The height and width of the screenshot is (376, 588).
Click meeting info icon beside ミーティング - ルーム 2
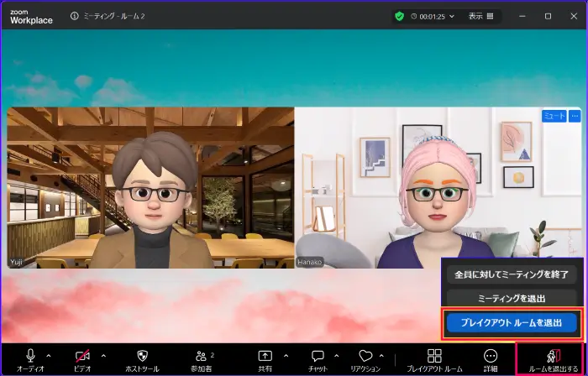click(x=74, y=16)
